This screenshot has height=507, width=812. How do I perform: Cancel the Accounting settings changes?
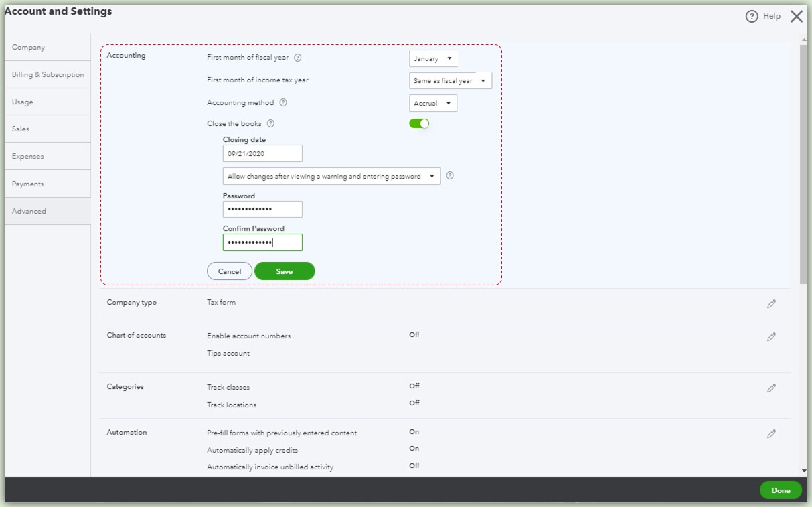[229, 271]
